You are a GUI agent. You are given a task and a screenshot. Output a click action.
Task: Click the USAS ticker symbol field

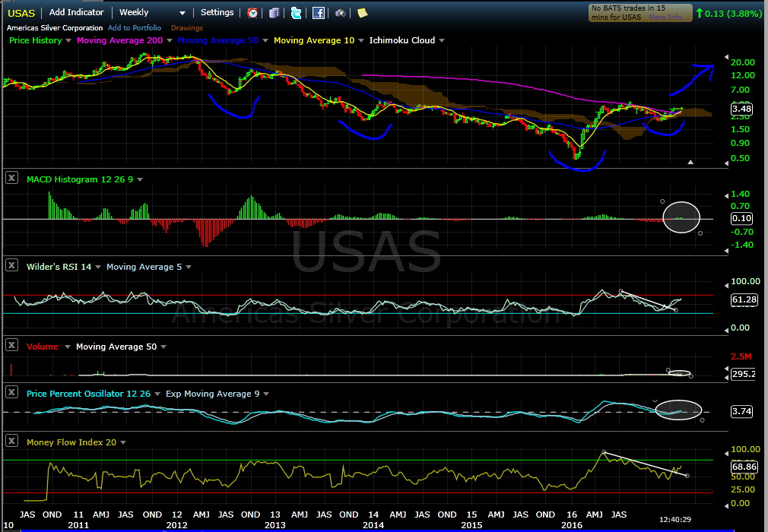coord(21,13)
